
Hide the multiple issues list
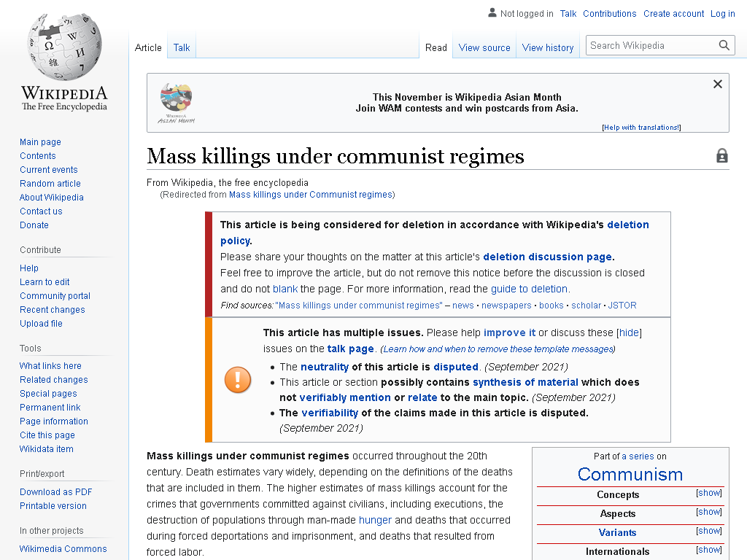[629, 332]
